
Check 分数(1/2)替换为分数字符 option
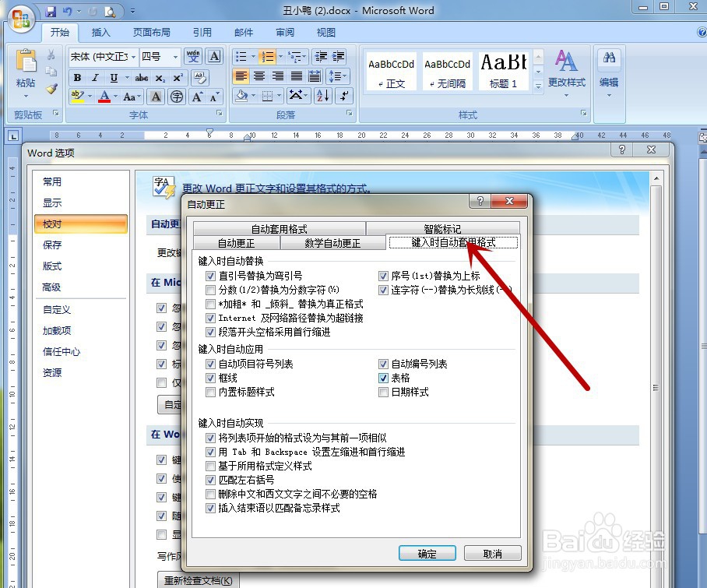pos(211,290)
